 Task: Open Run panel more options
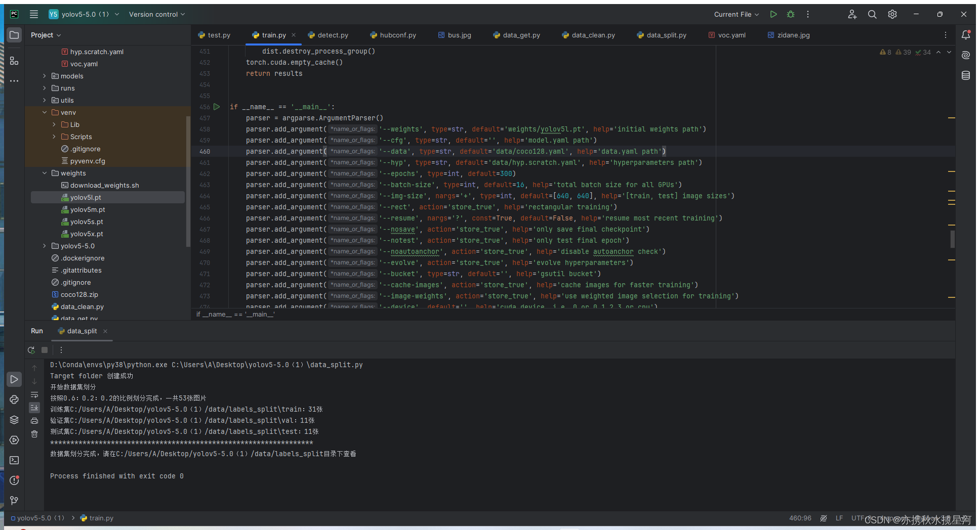(x=61, y=350)
